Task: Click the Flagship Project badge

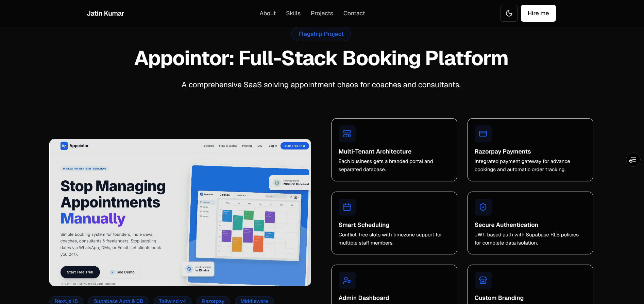Action: click(x=321, y=34)
